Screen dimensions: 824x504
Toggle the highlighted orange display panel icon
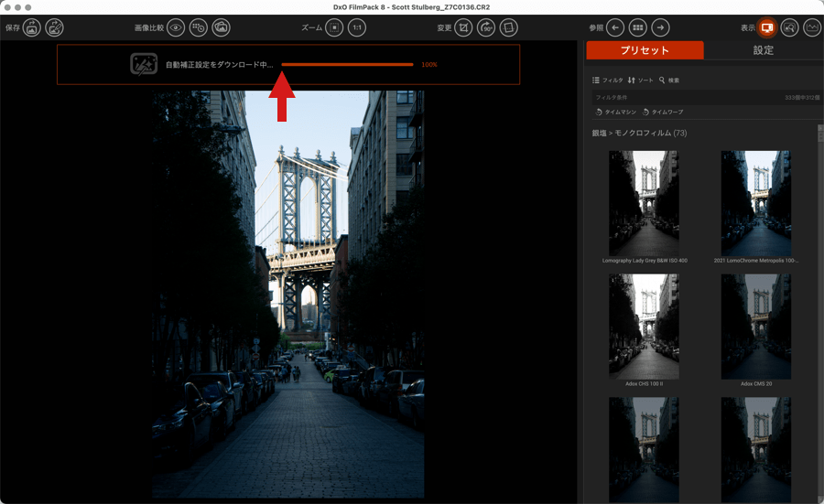[767, 28]
